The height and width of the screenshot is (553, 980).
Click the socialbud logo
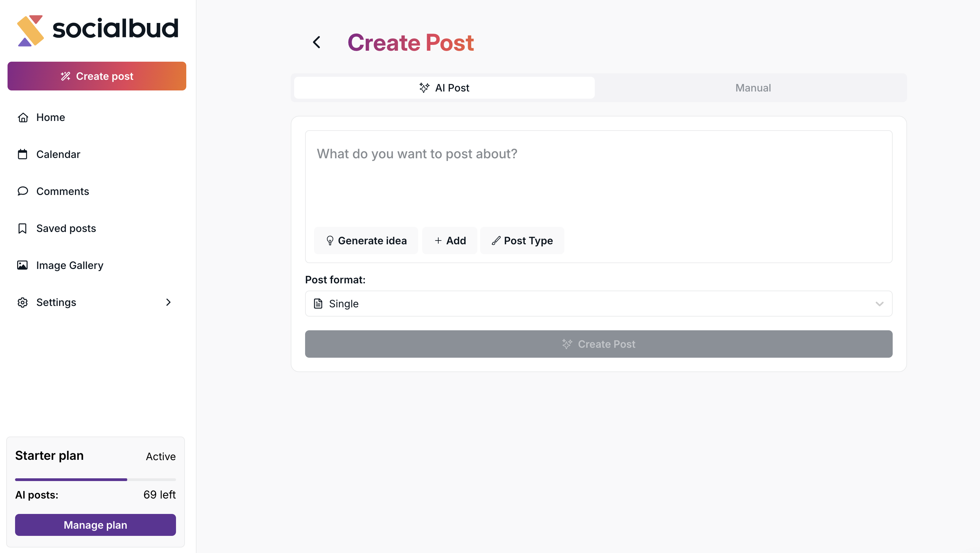[x=97, y=30]
